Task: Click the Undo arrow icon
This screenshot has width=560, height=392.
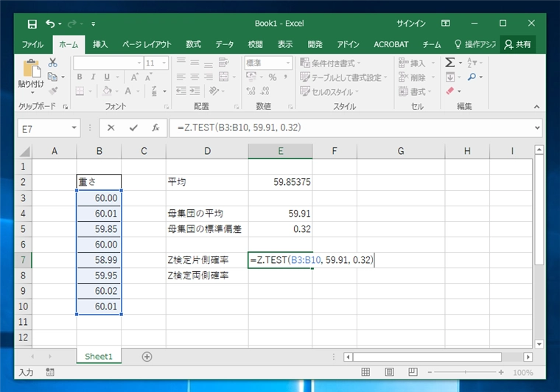Action: coord(50,24)
